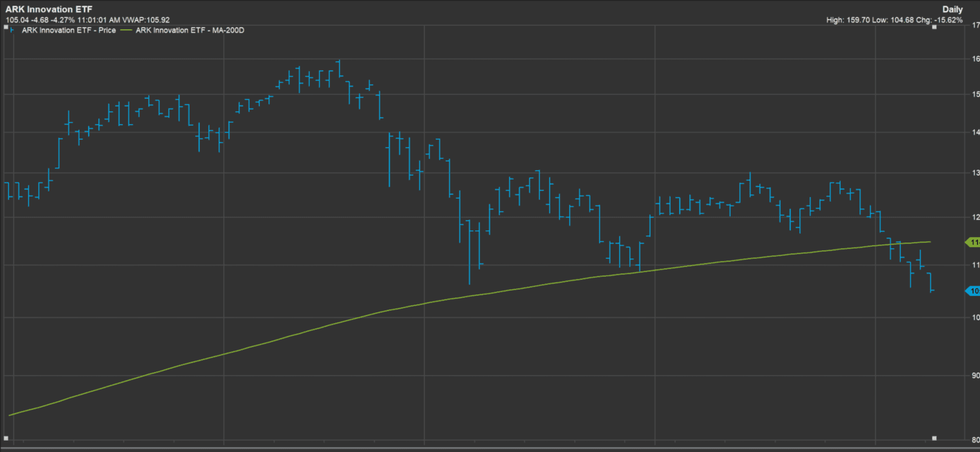Click the bottom-left chart corner handle

point(6,438)
